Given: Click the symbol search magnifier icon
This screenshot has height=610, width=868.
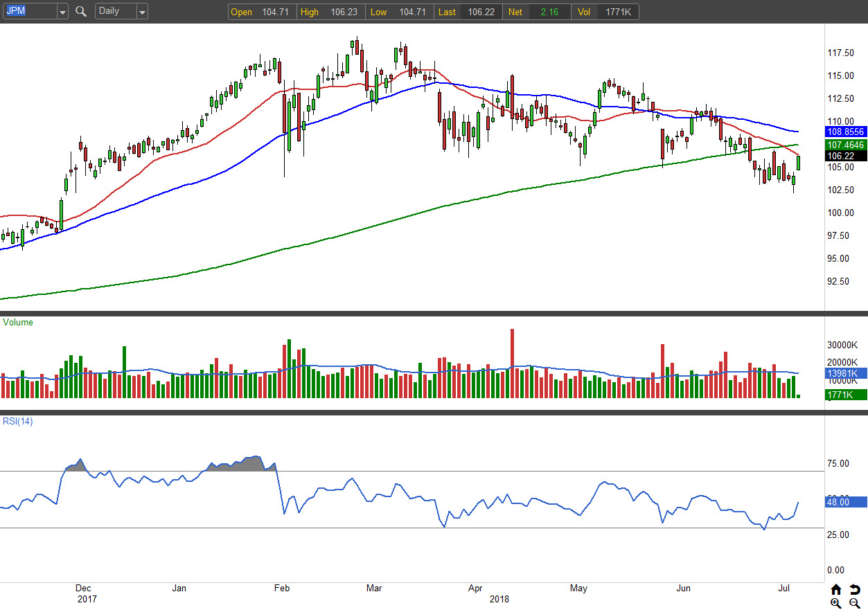Looking at the screenshot, I should (x=81, y=12).
